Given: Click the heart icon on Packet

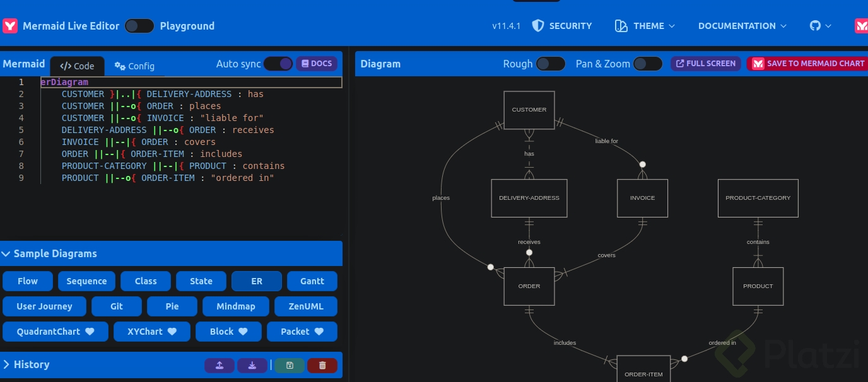Looking at the screenshot, I should click(x=319, y=332).
